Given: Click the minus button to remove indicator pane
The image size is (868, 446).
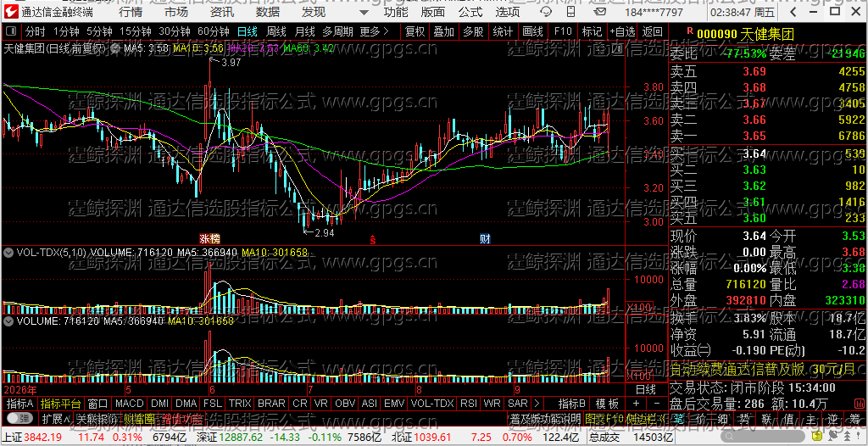Looking at the screenshot, I should click(x=657, y=404).
